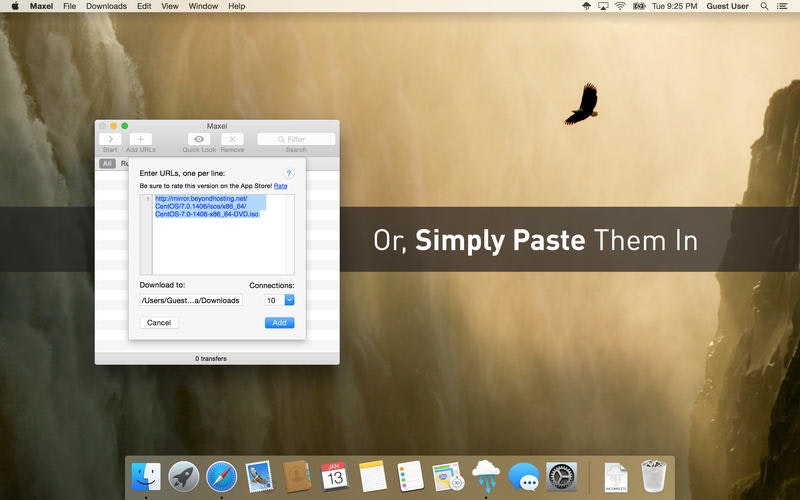Open Spotlight search magnifier icon
The width and height of the screenshot is (800, 500).
pyautogui.click(x=764, y=6)
